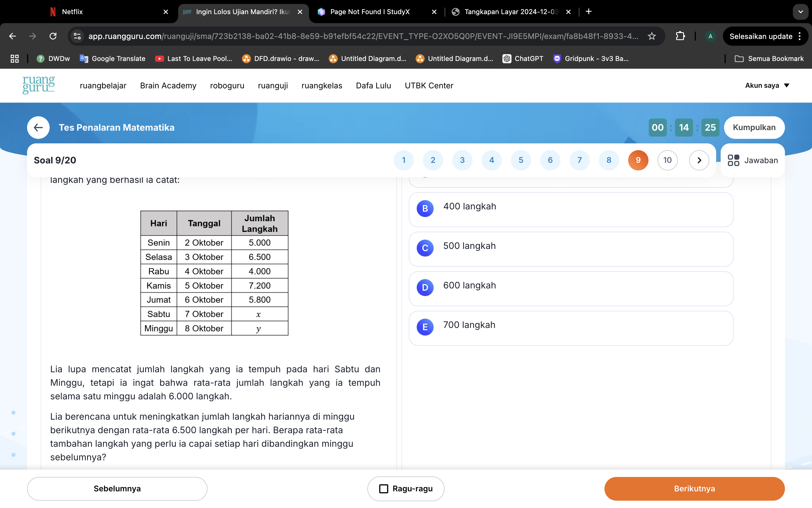Image resolution: width=812 pixels, height=508 pixels.
Task: Open DFD.drawio bookmark
Action: (x=281, y=59)
